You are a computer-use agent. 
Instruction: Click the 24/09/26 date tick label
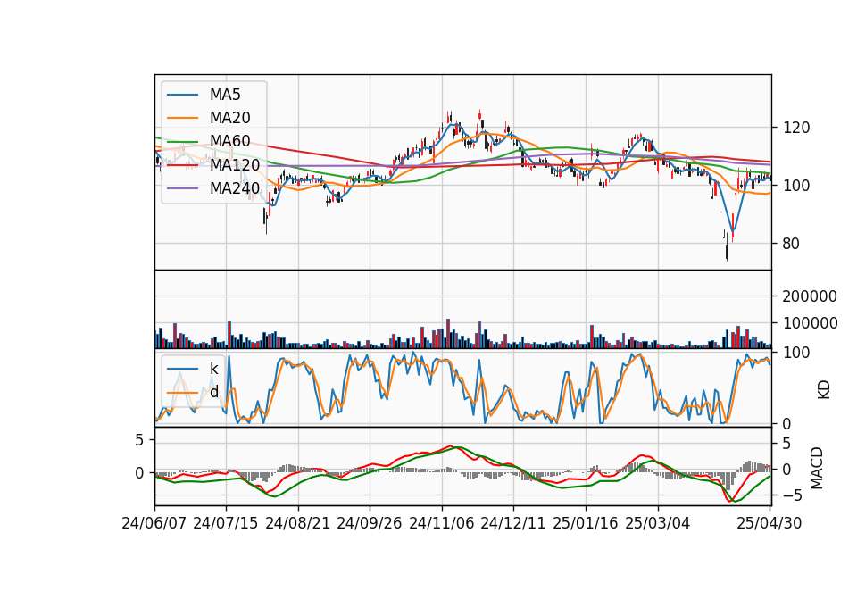(370, 523)
